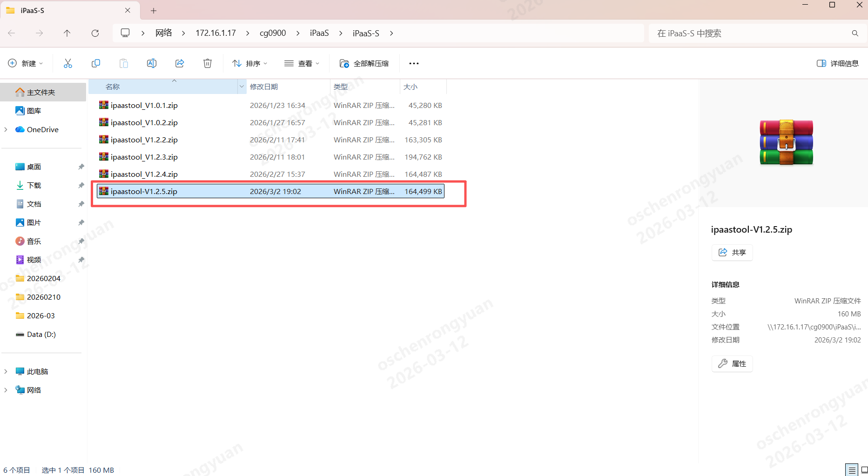Toggle the 详细信息 details pane

pos(838,63)
